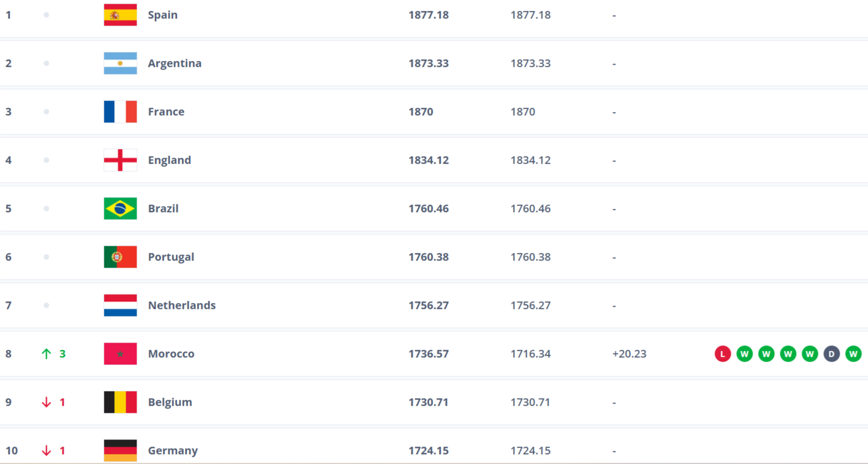
Task: Click the France tricolor flag
Action: pyautogui.click(x=120, y=112)
